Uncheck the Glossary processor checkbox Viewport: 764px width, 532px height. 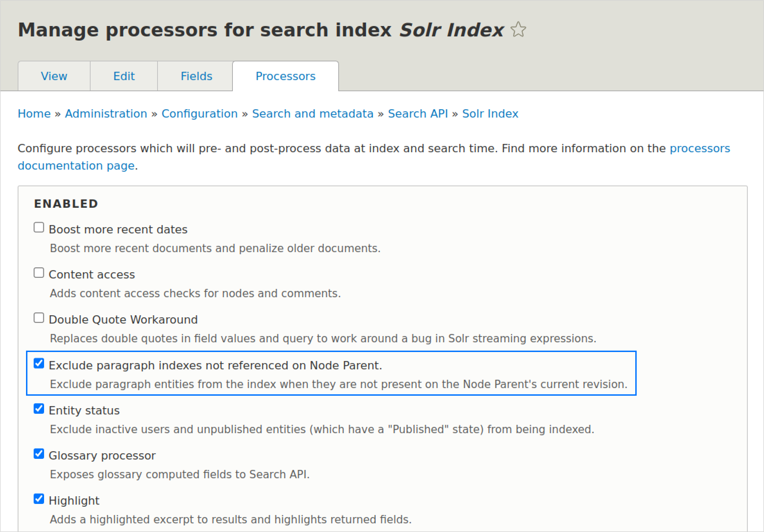click(39, 454)
